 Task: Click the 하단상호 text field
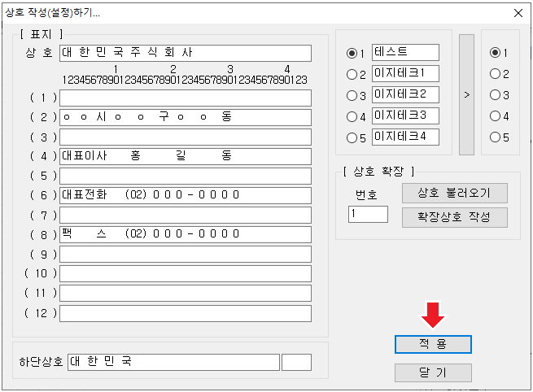[173, 362]
